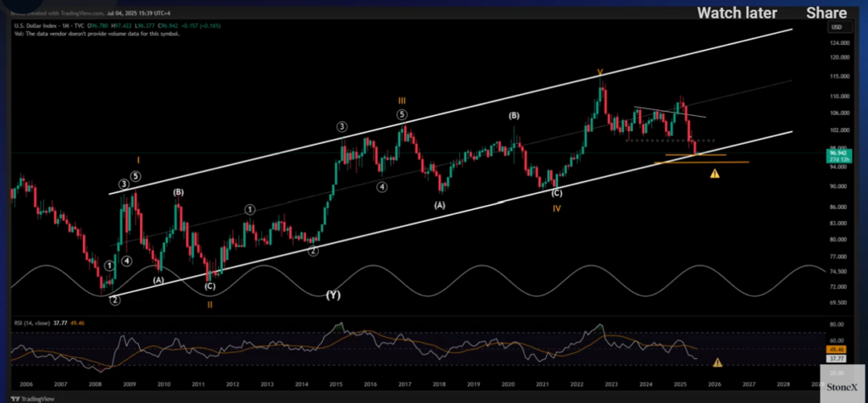Viewport: 868px width, 403px height.
Task: Select the orange wave V label
Action: point(599,73)
